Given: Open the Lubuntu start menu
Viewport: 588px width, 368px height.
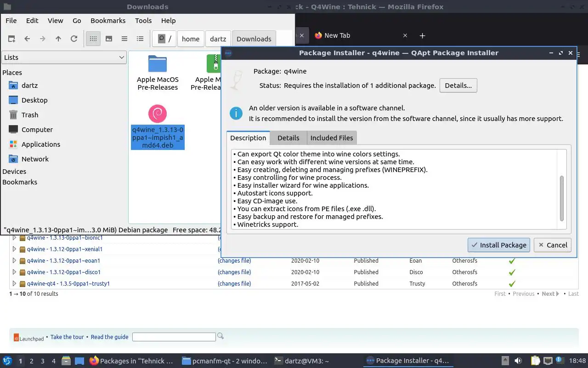Looking at the screenshot, I should tap(7, 361).
